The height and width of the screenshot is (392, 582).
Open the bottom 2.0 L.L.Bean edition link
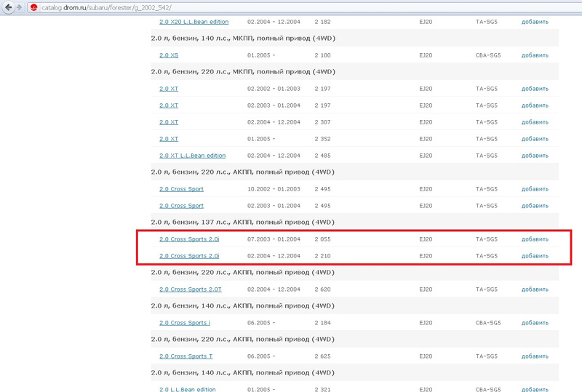(188, 390)
